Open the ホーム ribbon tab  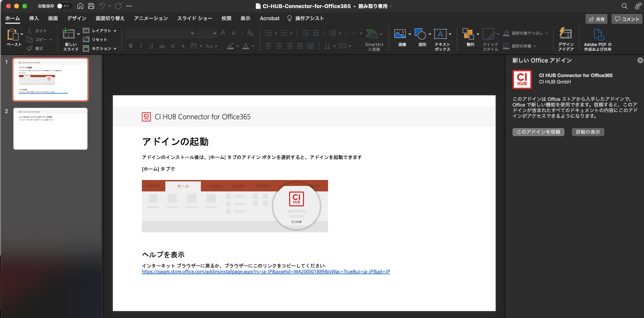coord(13,18)
